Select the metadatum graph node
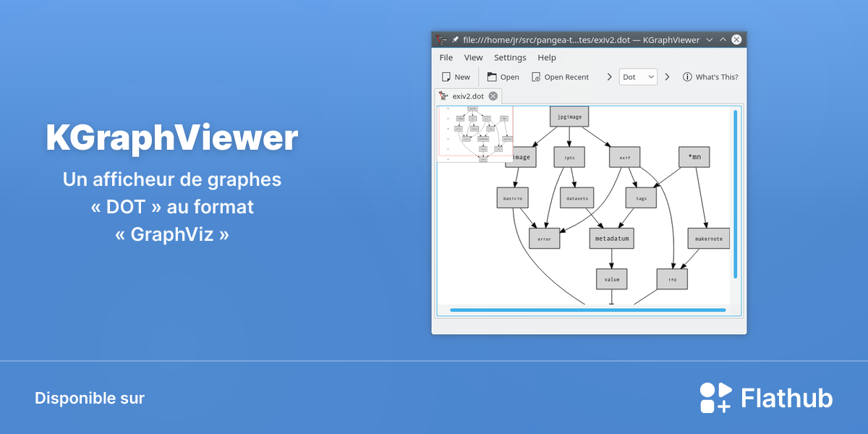The height and width of the screenshot is (434, 868). (x=612, y=239)
